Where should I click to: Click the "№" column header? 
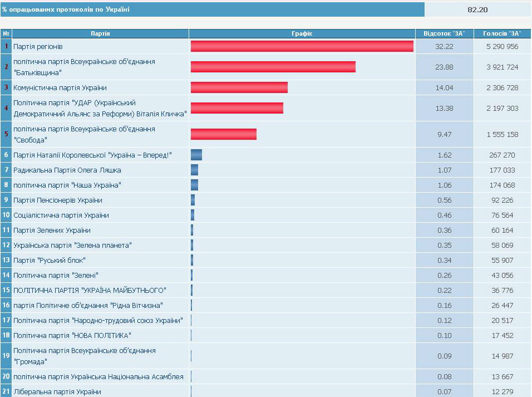pos(6,33)
